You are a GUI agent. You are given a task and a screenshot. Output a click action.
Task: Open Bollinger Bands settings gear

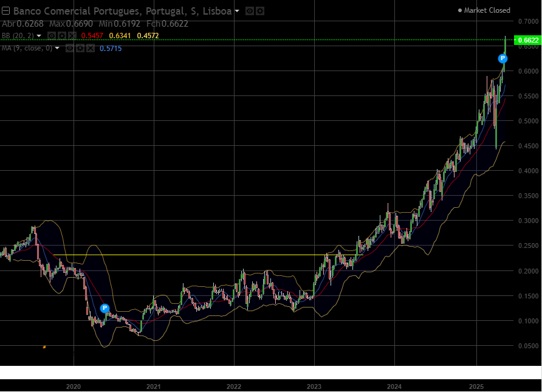click(62, 36)
